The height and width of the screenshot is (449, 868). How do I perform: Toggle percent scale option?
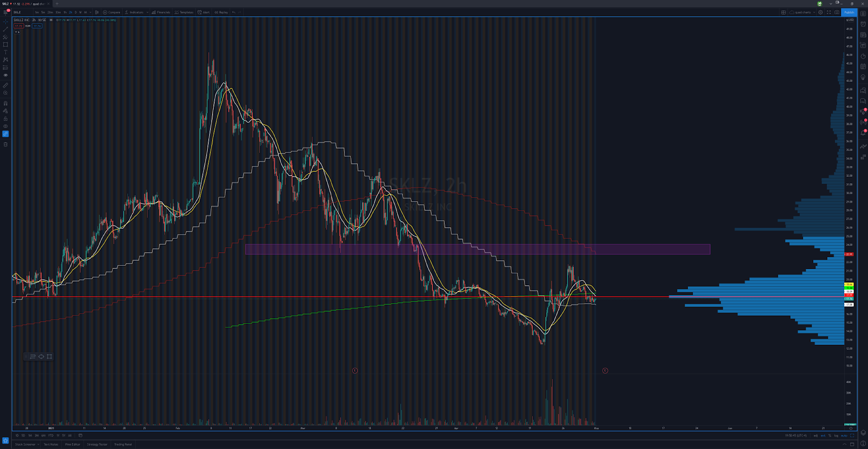coord(829,435)
